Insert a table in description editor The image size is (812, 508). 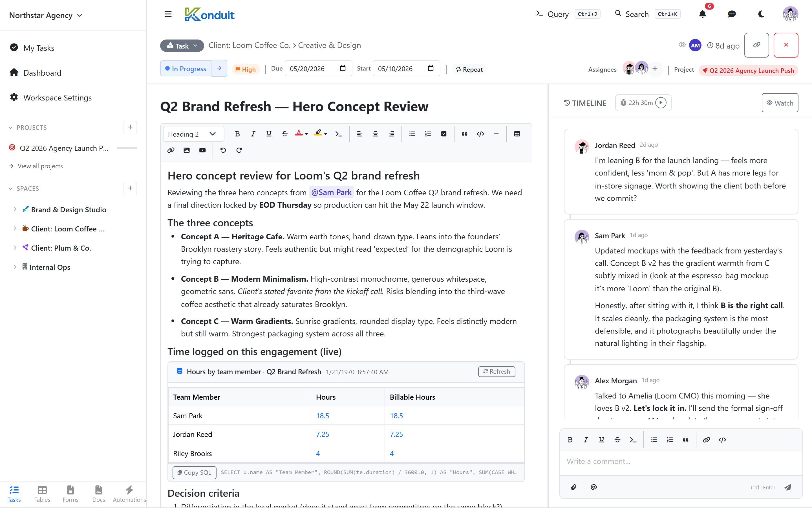coord(517,134)
